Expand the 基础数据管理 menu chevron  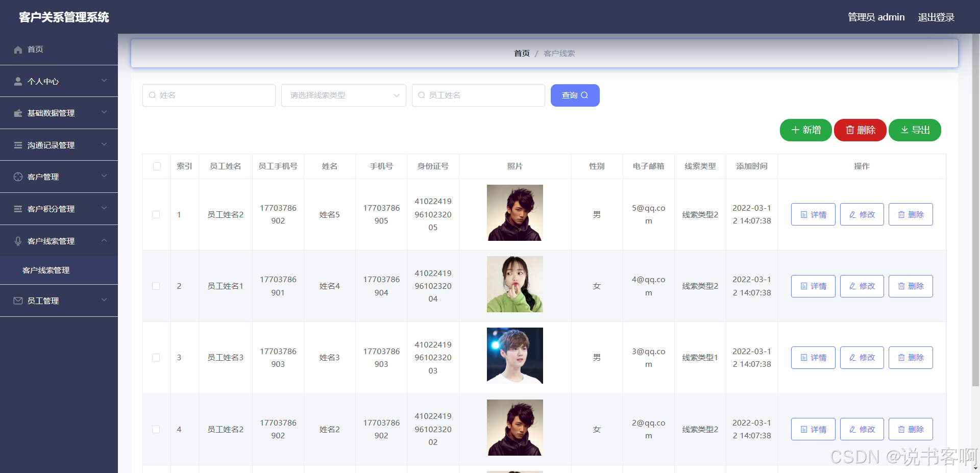(x=104, y=112)
